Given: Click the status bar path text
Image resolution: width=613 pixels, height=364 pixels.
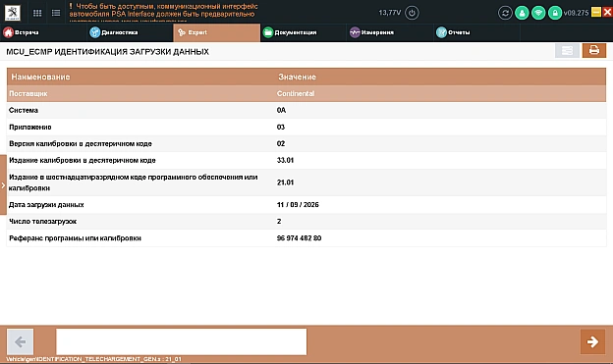Looking at the screenshot, I should [x=94, y=359].
